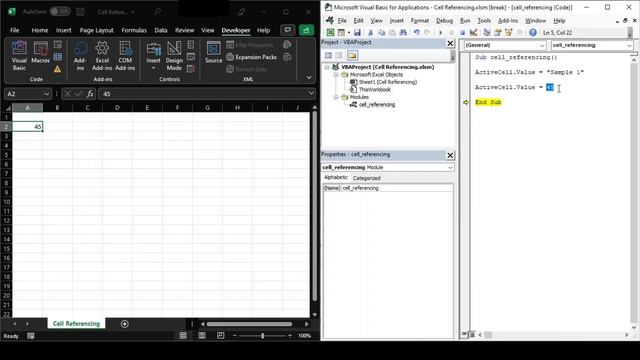The image size is (640, 360).
Task: Open the Data ribbon tab
Action: pyautogui.click(x=161, y=30)
